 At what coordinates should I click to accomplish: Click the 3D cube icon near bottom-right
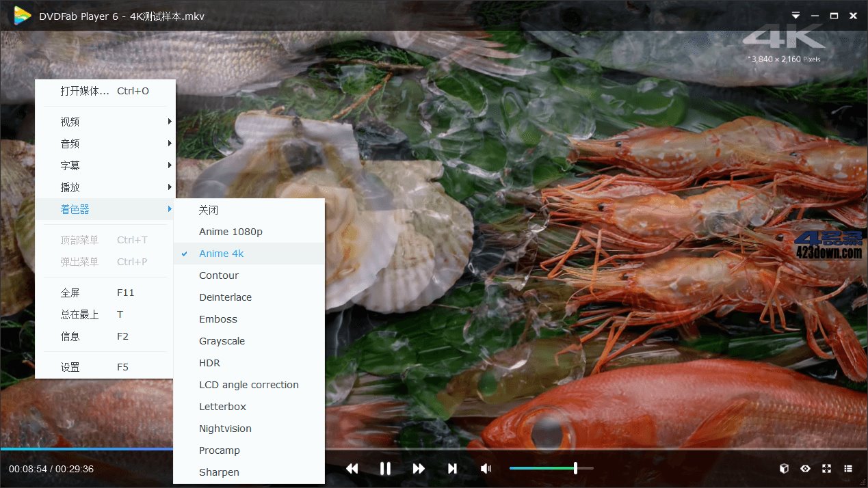pyautogui.click(x=784, y=468)
